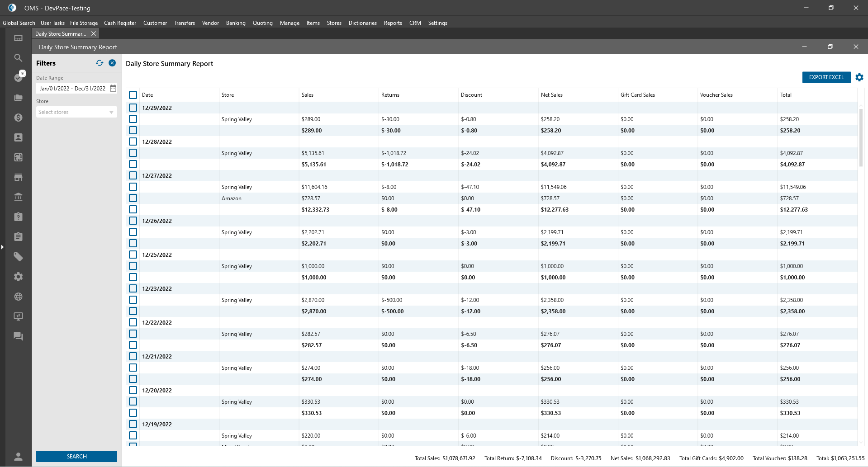Viewport: 868px width, 467px height.
Task: Check the Spring Valley $11,604.16 row checkbox
Action: [x=133, y=187]
